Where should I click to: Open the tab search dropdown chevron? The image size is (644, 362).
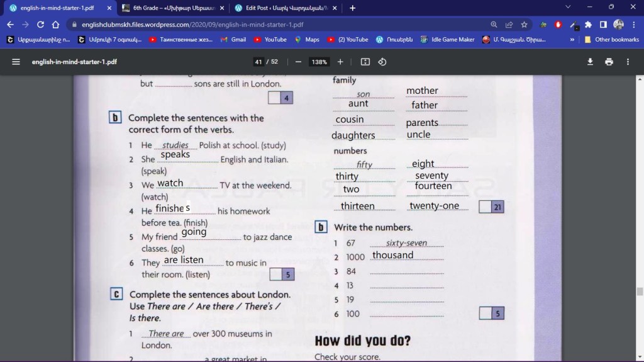[x=568, y=7]
